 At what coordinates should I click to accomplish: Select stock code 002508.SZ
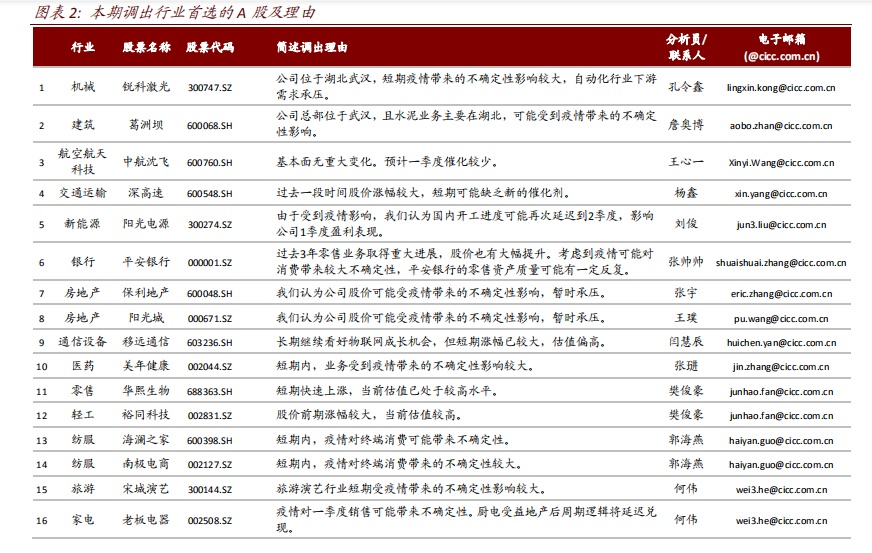(x=210, y=521)
